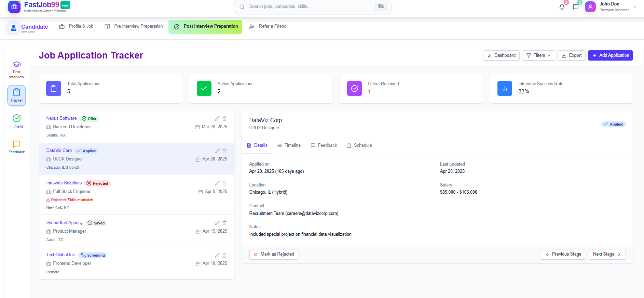Viewport: 644px width, 298px height.
Task: Open the notifications bell icon
Action: [562, 7]
